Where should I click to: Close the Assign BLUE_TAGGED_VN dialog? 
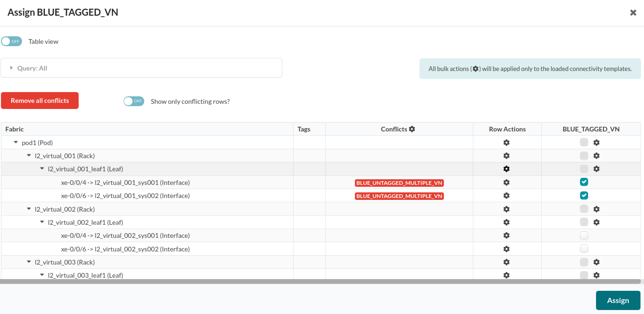tap(633, 12)
